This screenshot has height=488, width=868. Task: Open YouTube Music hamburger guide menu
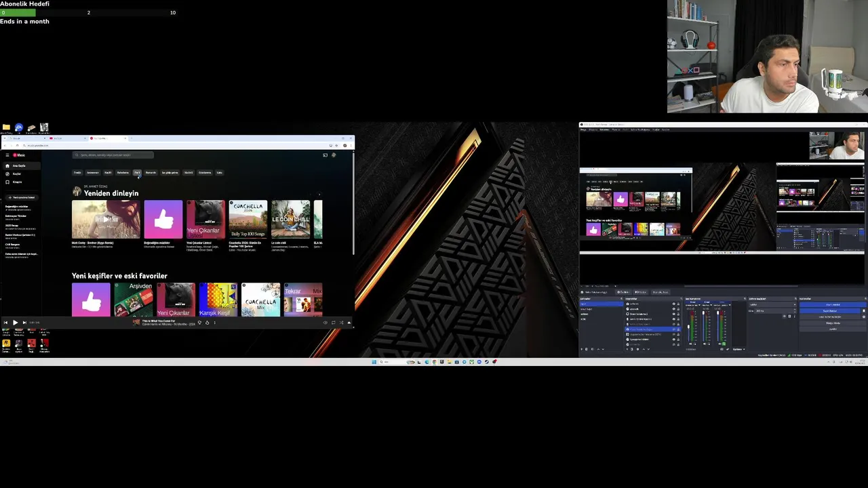pos(7,155)
